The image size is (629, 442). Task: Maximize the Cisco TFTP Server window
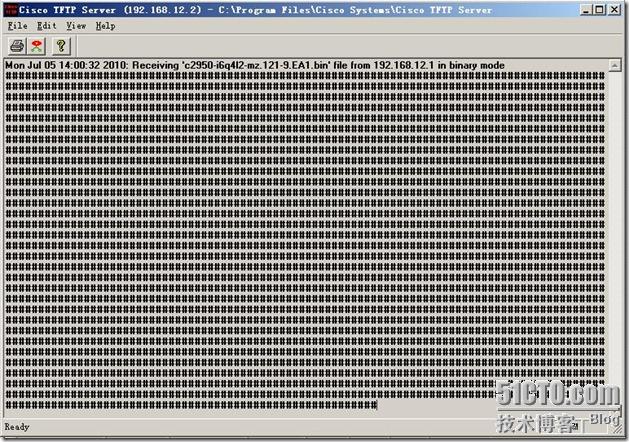(599, 10)
